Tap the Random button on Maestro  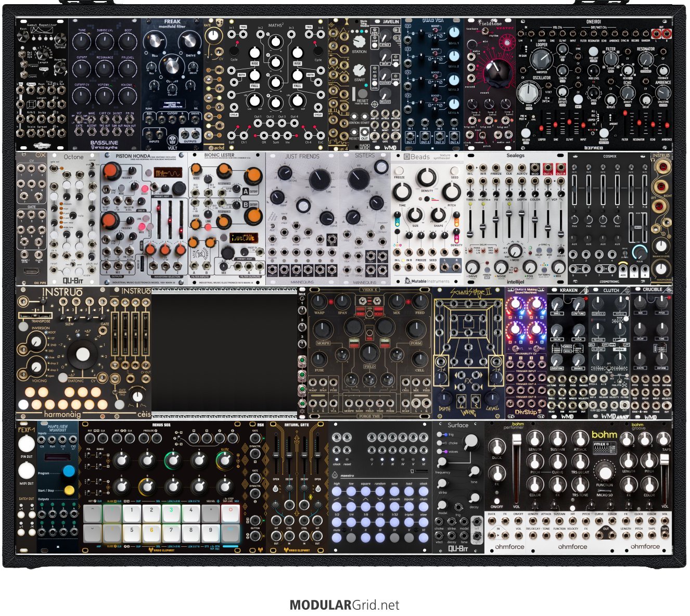(380, 491)
